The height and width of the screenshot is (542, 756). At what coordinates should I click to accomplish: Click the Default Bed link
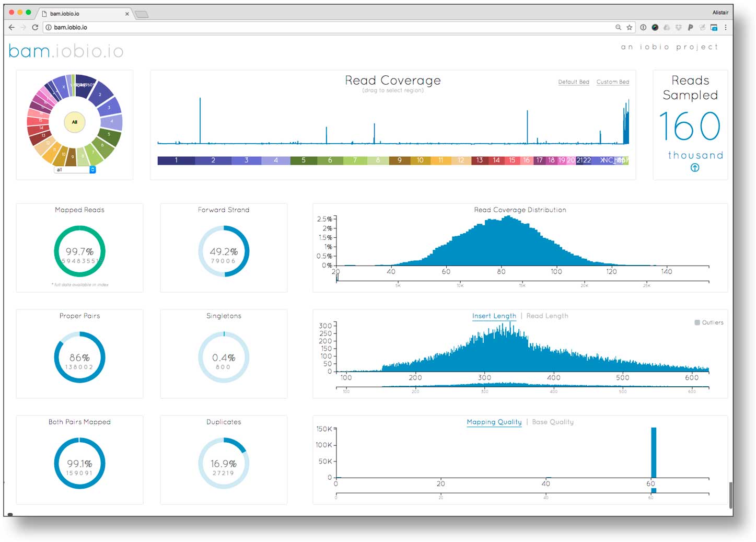[573, 82]
